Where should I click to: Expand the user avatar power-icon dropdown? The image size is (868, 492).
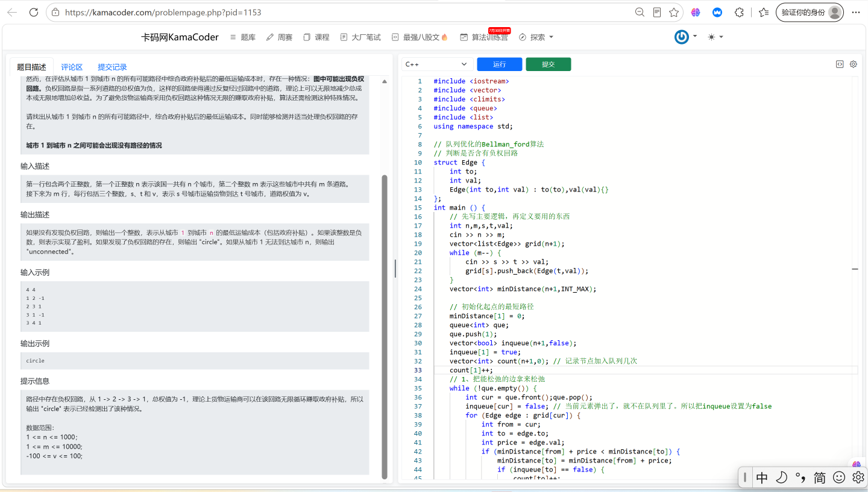[685, 37]
